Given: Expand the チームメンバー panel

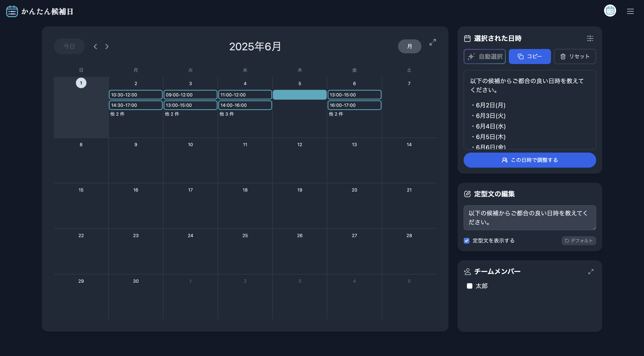Looking at the screenshot, I should point(591,271).
